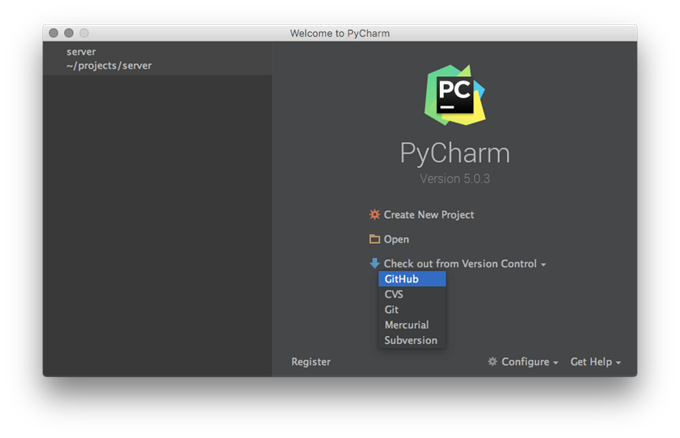Select CVS from the version control list
Image resolution: width=680 pixels, height=438 pixels.
[x=412, y=294]
